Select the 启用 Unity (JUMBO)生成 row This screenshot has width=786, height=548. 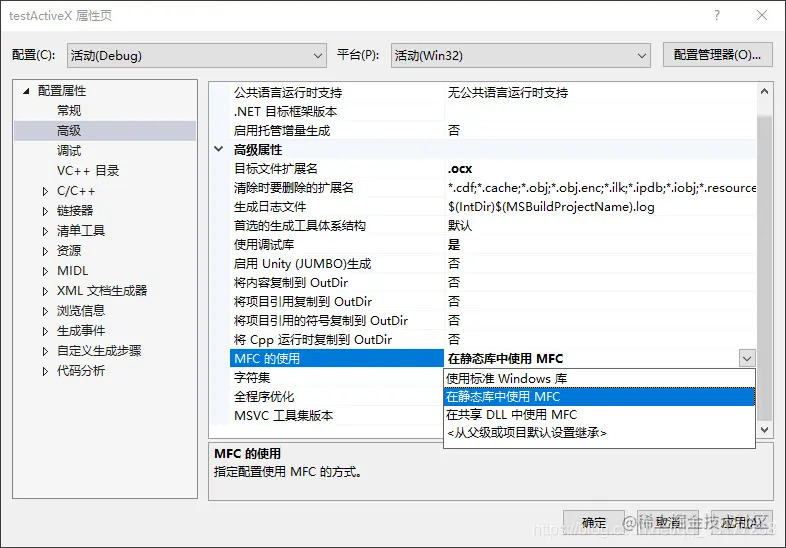click(x=493, y=264)
